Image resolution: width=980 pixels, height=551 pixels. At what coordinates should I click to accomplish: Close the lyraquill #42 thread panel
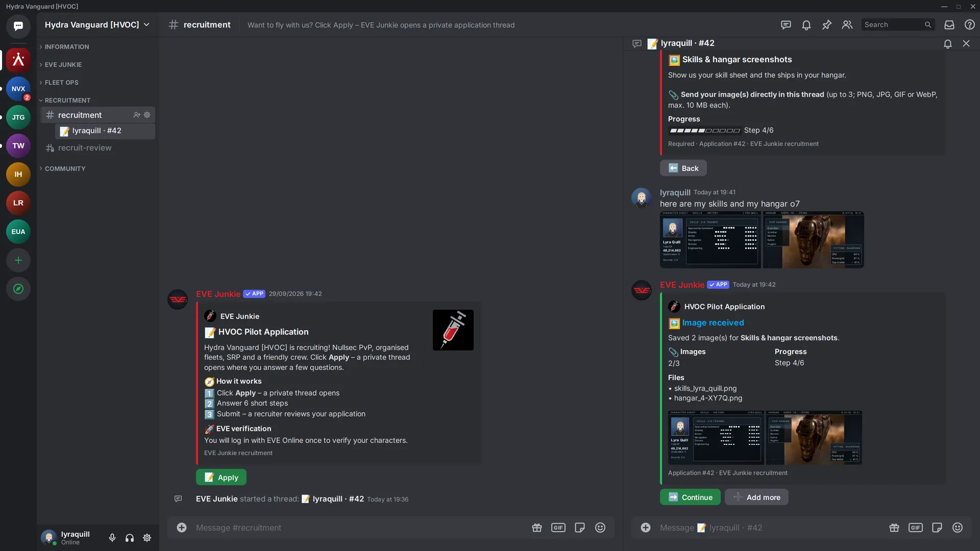click(966, 43)
